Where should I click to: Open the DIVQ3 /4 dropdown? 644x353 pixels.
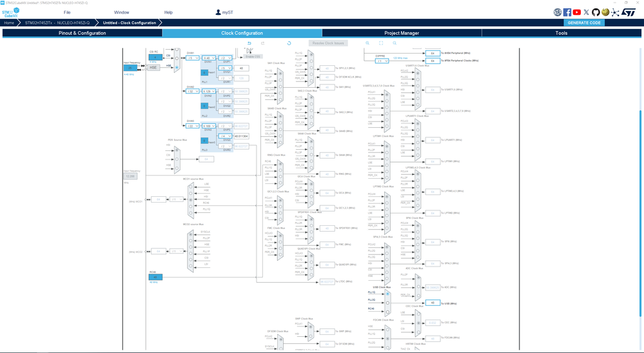[x=225, y=136]
